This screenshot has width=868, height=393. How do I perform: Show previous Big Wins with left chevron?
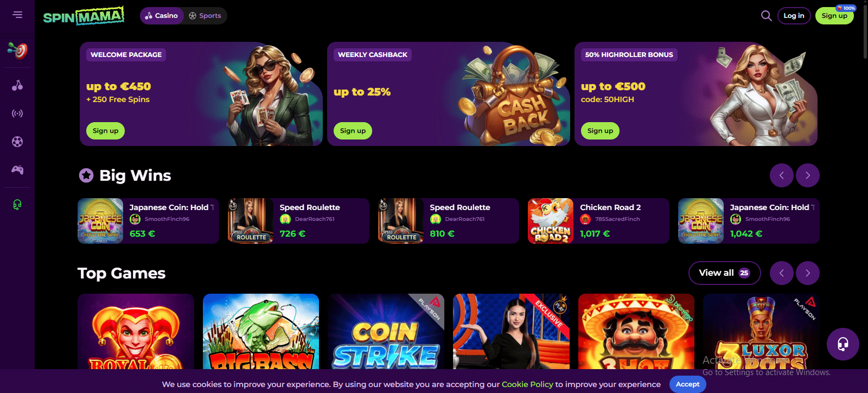click(x=782, y=175)
